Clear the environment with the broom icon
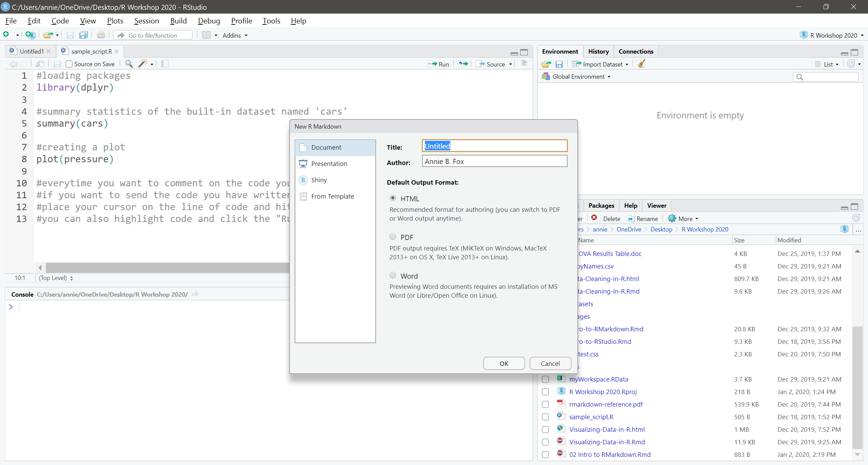 pos(641,64)
